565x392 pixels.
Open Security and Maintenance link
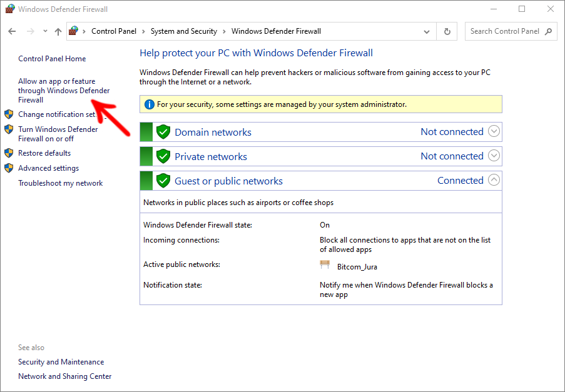pos(61,362)
